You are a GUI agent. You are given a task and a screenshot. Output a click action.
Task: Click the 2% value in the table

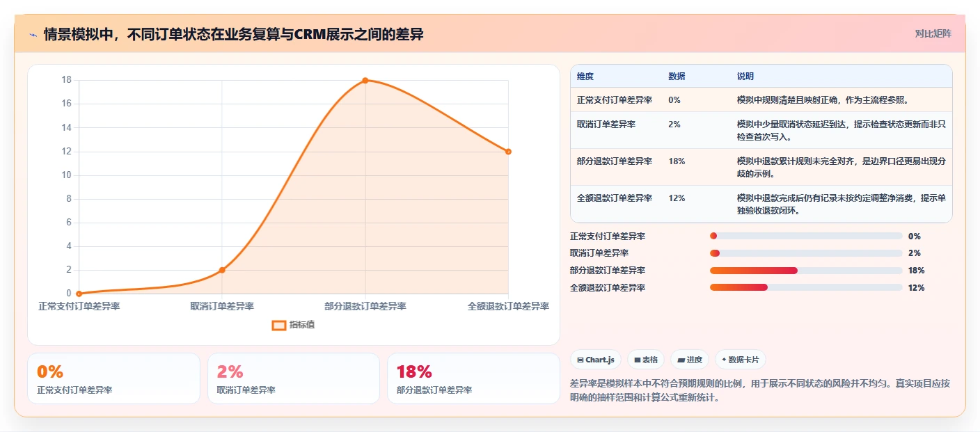(x=674, y=125)
